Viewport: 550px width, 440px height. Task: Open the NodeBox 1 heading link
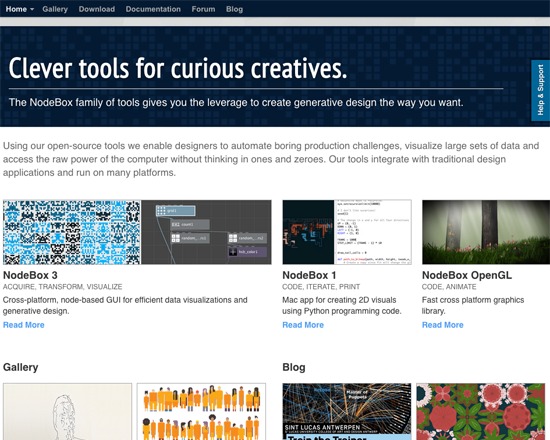(309, 275)
